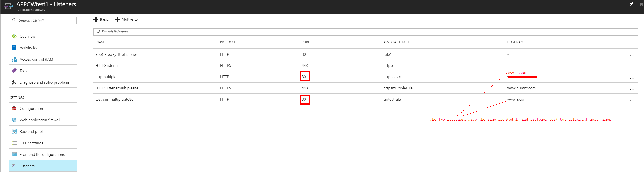Open more options for httpmultiple row
644x172 pixels.
pos(632,78)
